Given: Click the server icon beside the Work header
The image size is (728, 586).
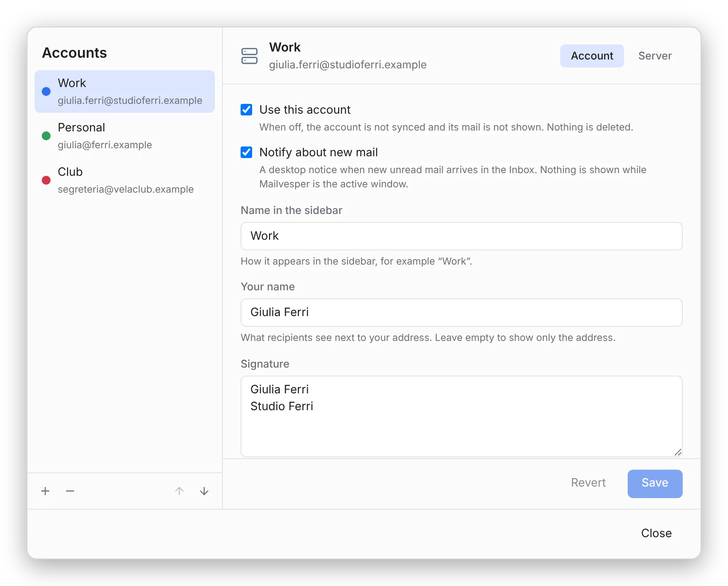Looking at the screenshot, I should click(249, 56).
